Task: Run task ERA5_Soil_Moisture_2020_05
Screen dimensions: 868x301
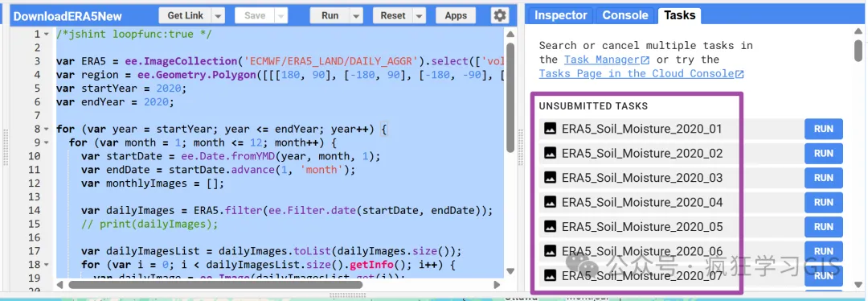Action: [x=823, y=227]
